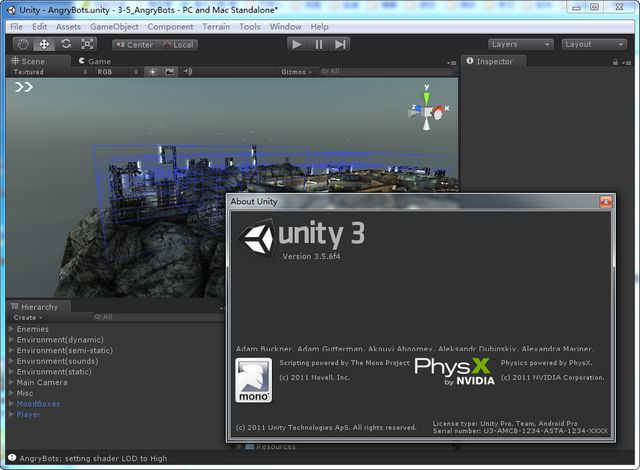640x470 pixels.
Task: Select MoodBoxes in Hierarchy
Action: pyautogui.click(x=38, y=404)
